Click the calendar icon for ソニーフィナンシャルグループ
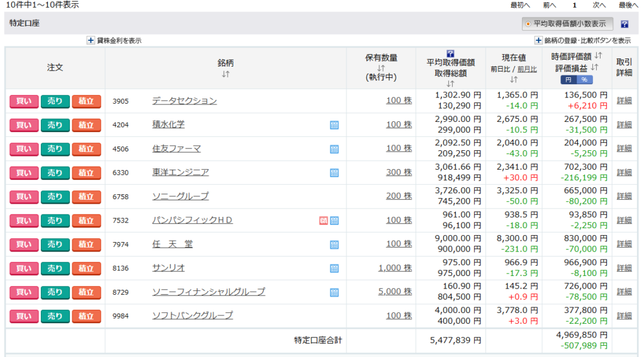The height and width of the screenshot is (357, 644). coord(334,292)
